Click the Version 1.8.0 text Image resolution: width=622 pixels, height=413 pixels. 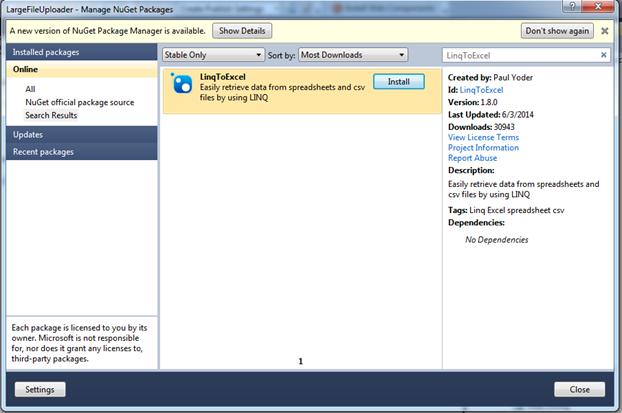click(x=472, y=102)
